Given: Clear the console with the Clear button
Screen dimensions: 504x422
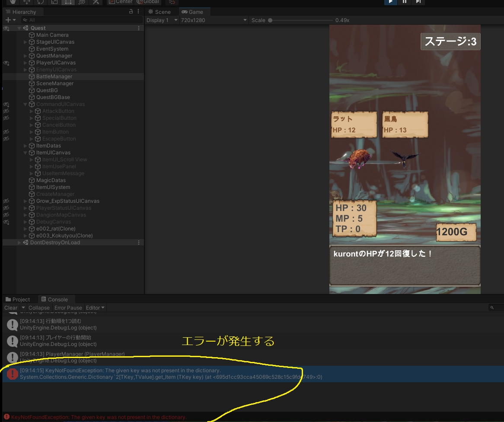Looking at the screenshot, I should click(x=11, y=308).
